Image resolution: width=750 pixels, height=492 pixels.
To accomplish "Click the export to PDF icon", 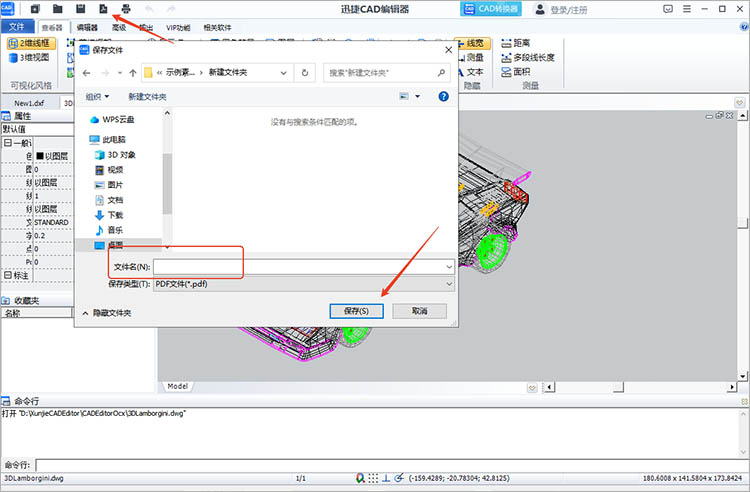I will (103, 9).
